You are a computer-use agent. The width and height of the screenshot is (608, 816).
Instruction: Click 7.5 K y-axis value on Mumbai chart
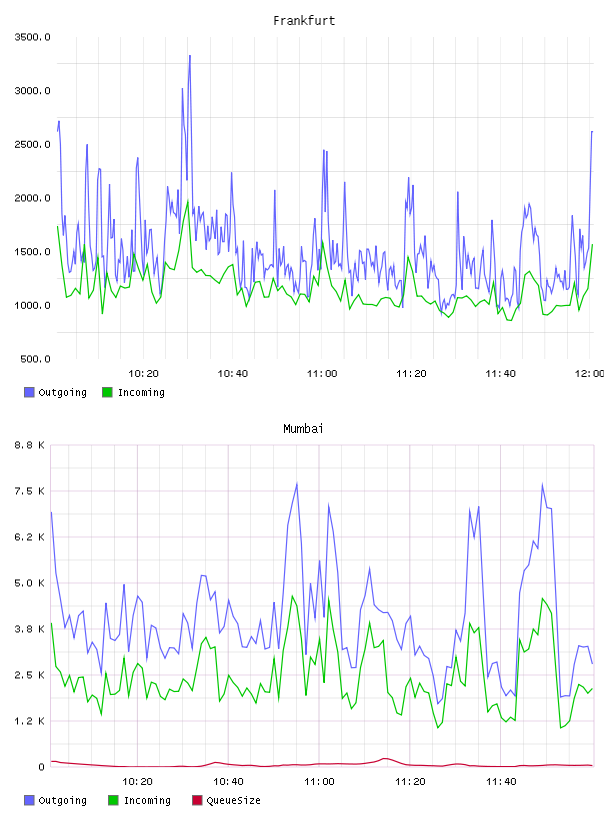click(29, 491)
